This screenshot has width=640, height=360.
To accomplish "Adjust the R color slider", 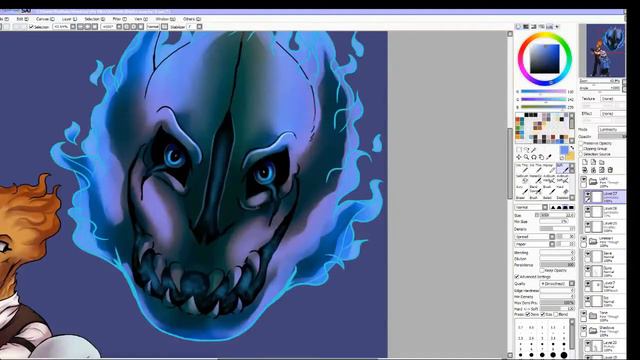I will coord(544,91).
